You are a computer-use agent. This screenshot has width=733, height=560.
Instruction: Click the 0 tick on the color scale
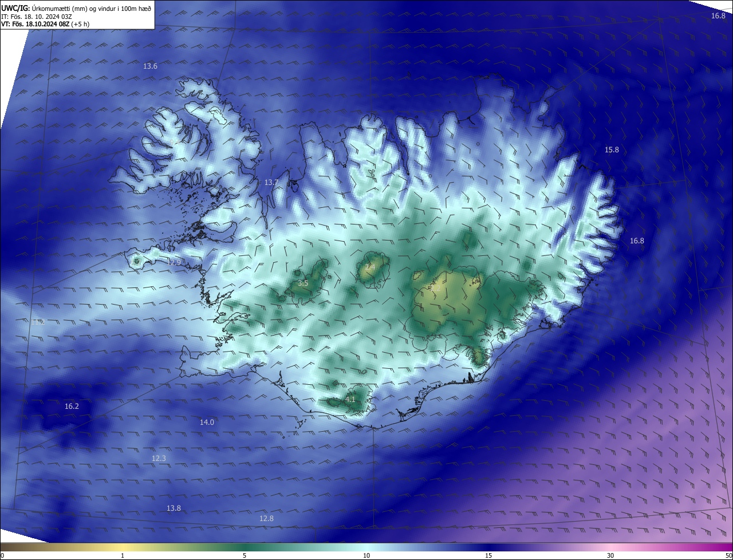coord(2,555)
